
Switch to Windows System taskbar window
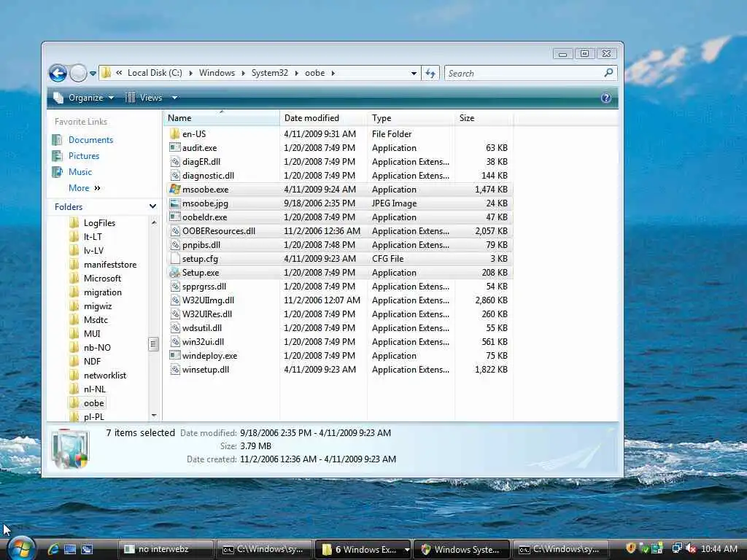[462, 549]
